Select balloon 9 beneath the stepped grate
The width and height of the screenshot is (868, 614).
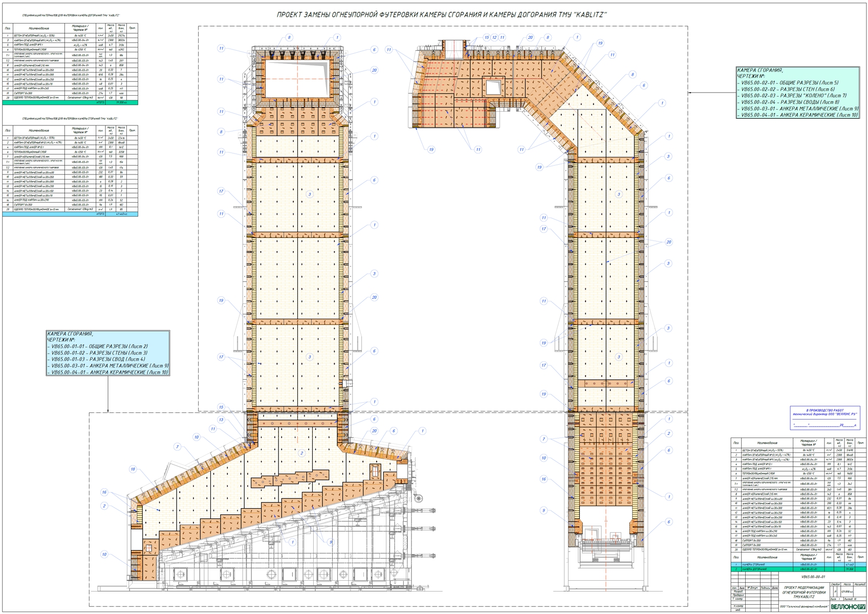pyautogui.click(x=331, y=542)
